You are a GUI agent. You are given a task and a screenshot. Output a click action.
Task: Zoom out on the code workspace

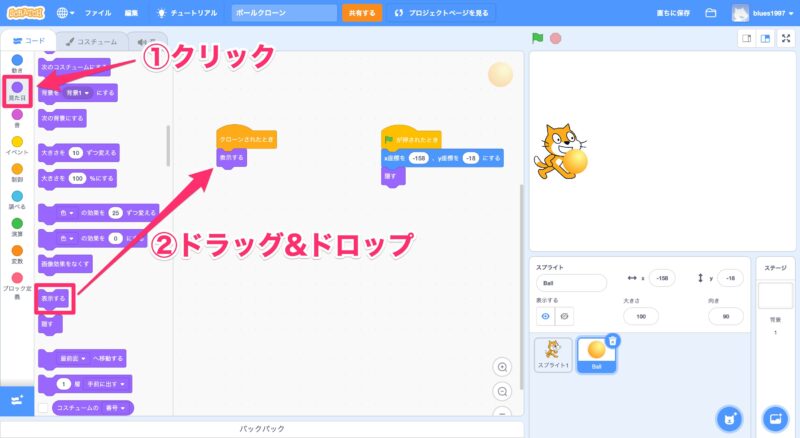click(502, 391)
